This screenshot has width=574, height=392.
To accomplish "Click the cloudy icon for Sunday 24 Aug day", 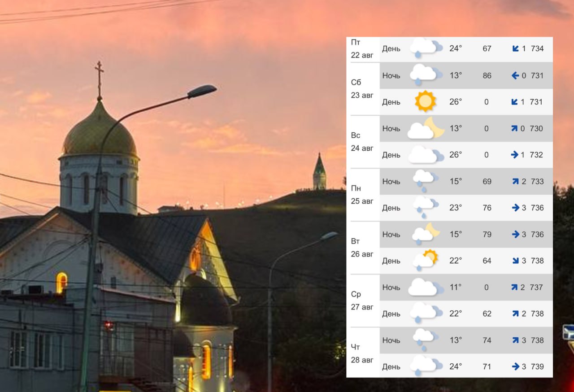I will click(x=426, y=154).
